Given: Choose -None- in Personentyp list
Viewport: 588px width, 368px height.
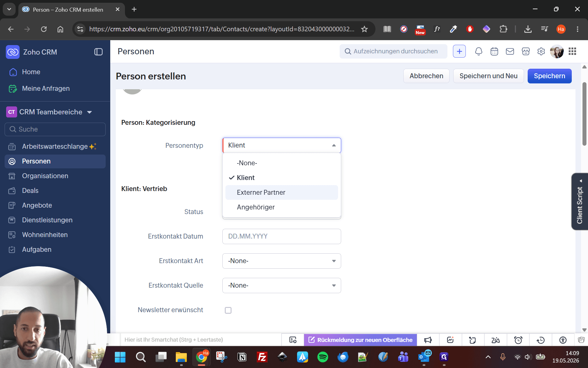Looking at the screenshot, I should click(281, 163).
